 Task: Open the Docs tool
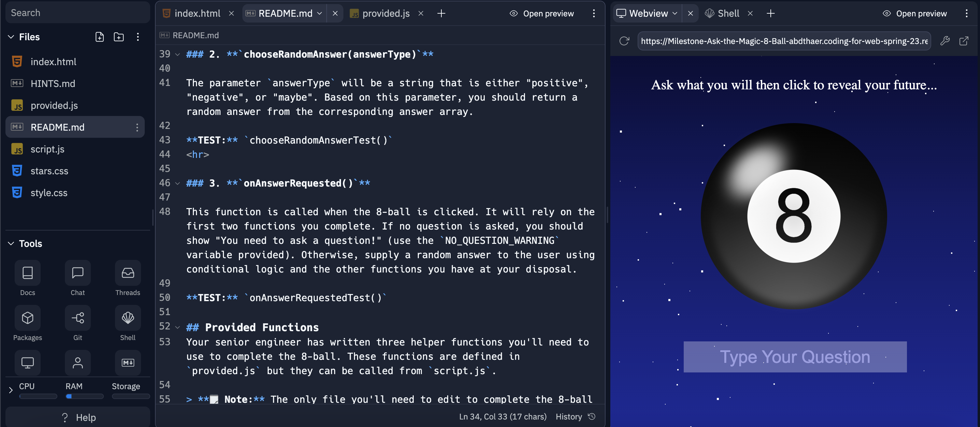pyautogui.click(x=27, y=273)
